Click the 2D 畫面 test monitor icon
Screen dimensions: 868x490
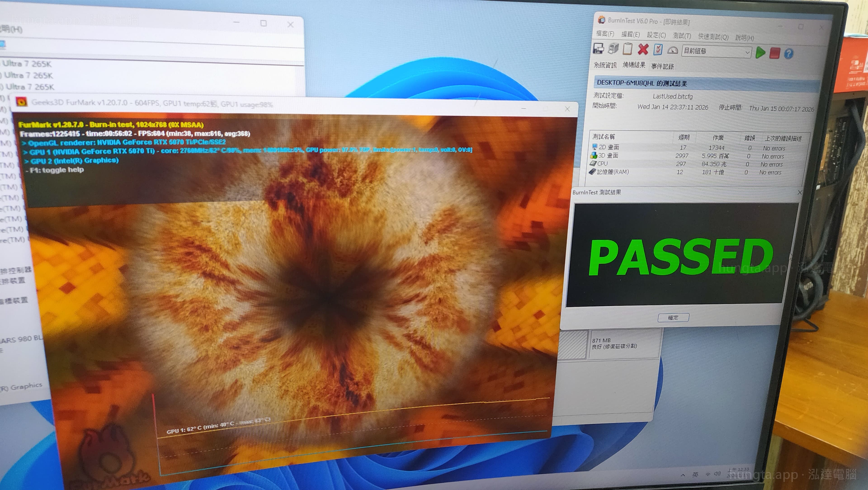[x=595, y=147]
